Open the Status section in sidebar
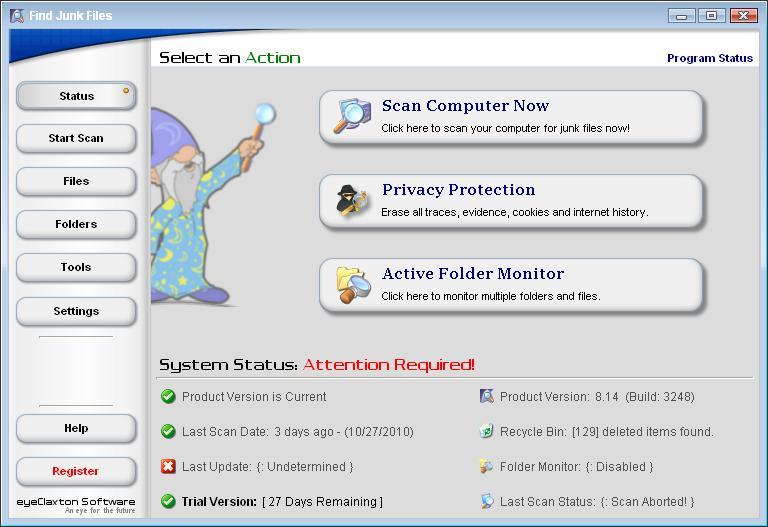 76,96
